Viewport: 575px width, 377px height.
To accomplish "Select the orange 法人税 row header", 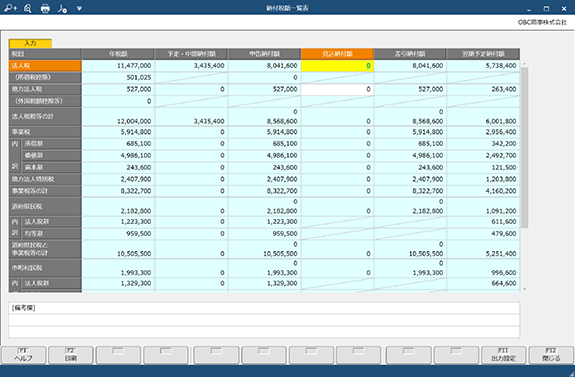I will [x=45, y=66].
